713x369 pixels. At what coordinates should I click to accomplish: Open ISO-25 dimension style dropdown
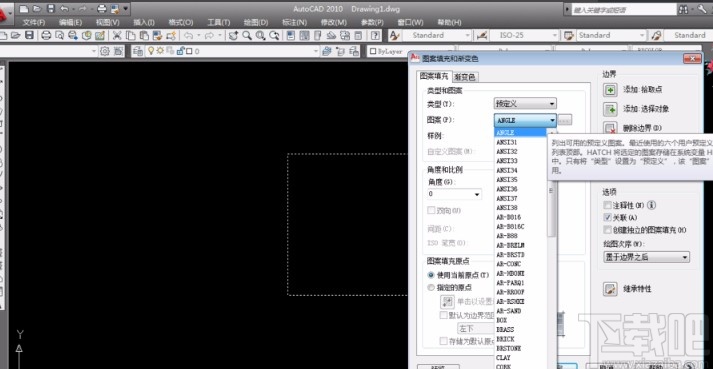(524, 35)
